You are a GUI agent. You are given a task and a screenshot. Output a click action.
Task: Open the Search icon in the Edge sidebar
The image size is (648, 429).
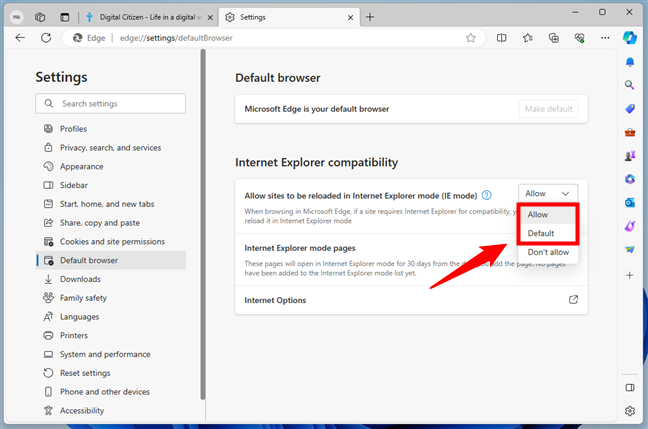[629, 85]
